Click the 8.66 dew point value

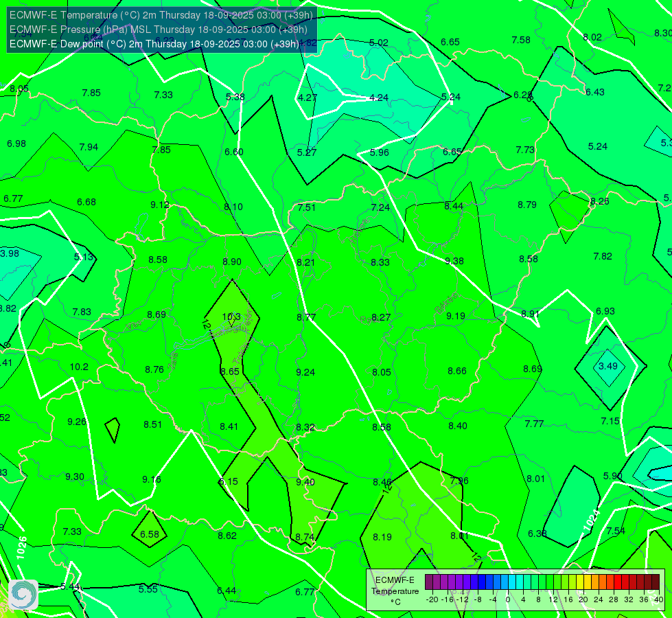(x=457, y=371)
